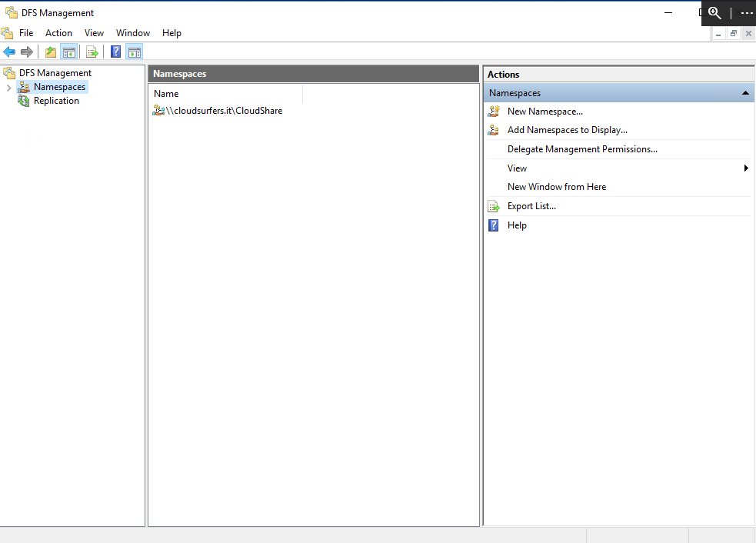Click New Namespace... action link
Screen dimensions: 756x543
point(545,112)
